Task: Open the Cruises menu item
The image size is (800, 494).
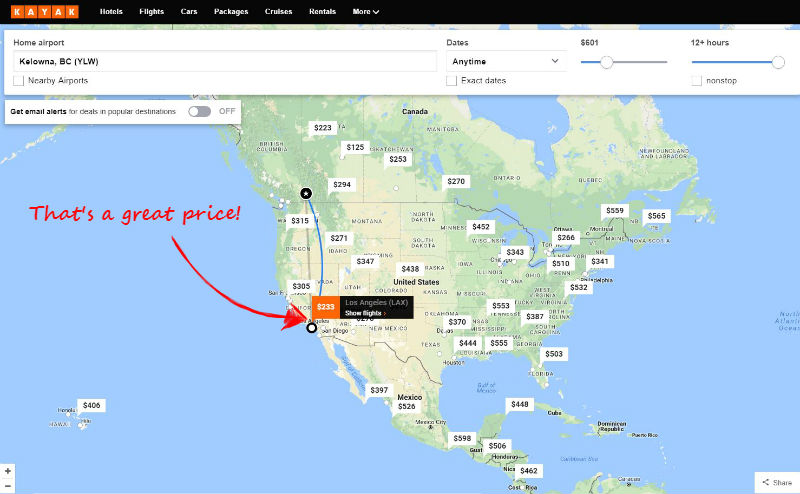Action: pyautogui.click(x=279, y=11)
